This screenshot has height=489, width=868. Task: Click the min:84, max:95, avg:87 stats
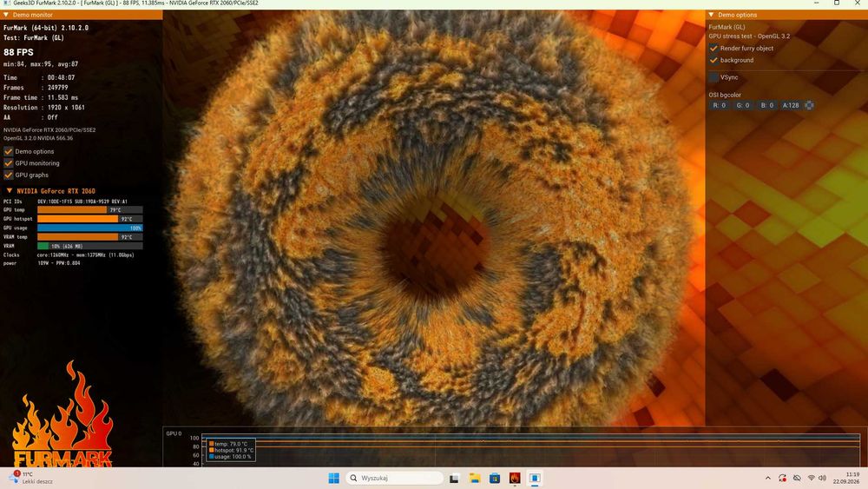[x=41, y=64]
